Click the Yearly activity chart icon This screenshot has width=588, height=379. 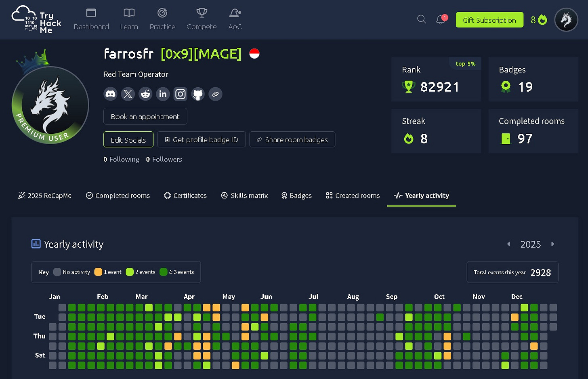pos(36,244)
